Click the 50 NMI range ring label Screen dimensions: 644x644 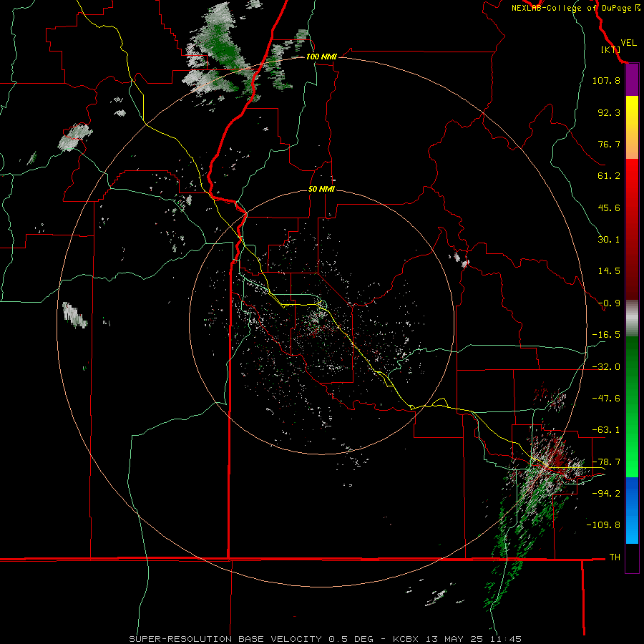(x=321, y=190)
